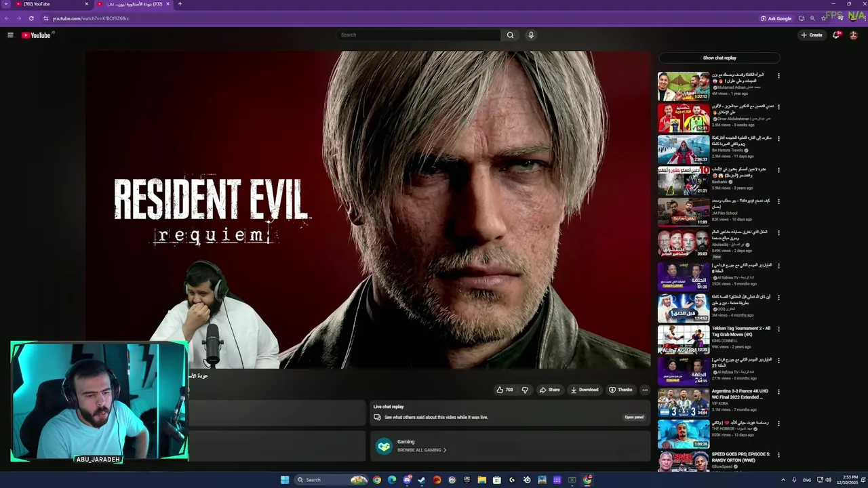Open the tab search dropdown in browser

[6, 4]
